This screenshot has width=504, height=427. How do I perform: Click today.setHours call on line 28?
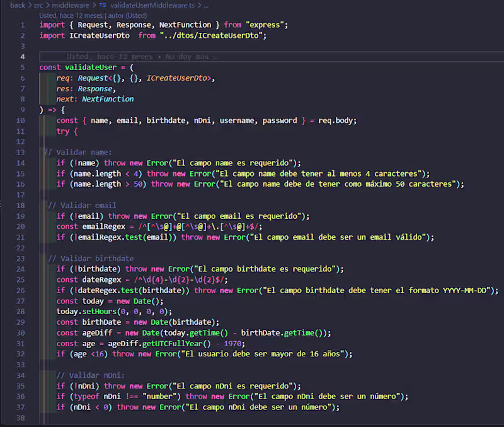point(114,312)
